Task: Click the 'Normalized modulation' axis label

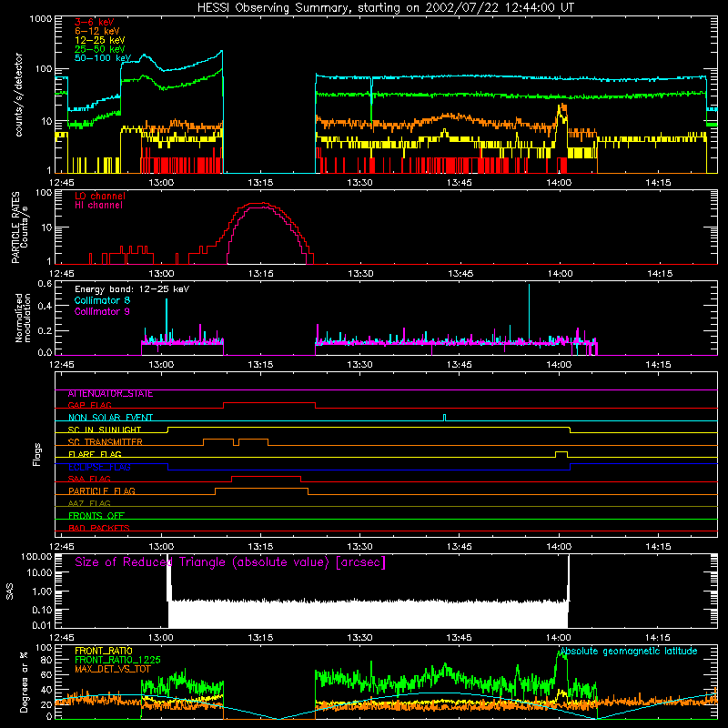Action: 23,318
